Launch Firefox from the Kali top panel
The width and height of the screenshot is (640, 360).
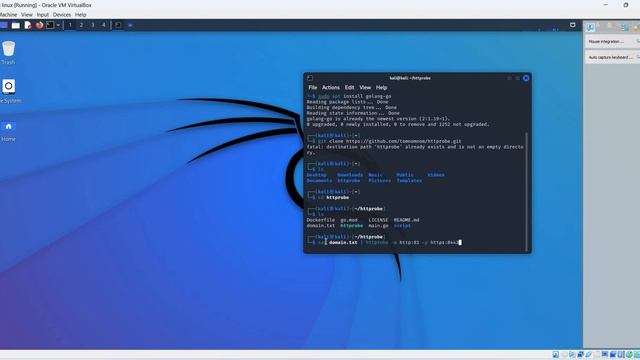(39, 25)
